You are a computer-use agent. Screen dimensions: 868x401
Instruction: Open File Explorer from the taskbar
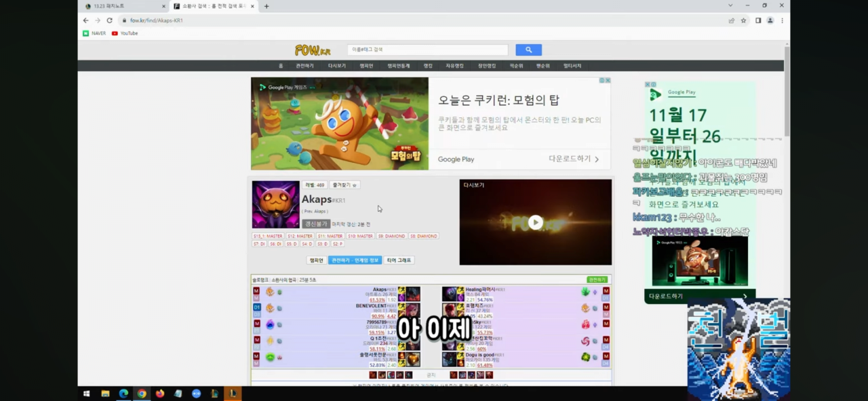[105, 394]
